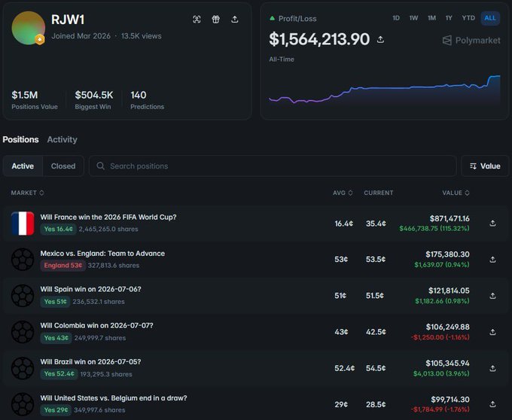Click the Search positions field

click(x=273, y=166)
